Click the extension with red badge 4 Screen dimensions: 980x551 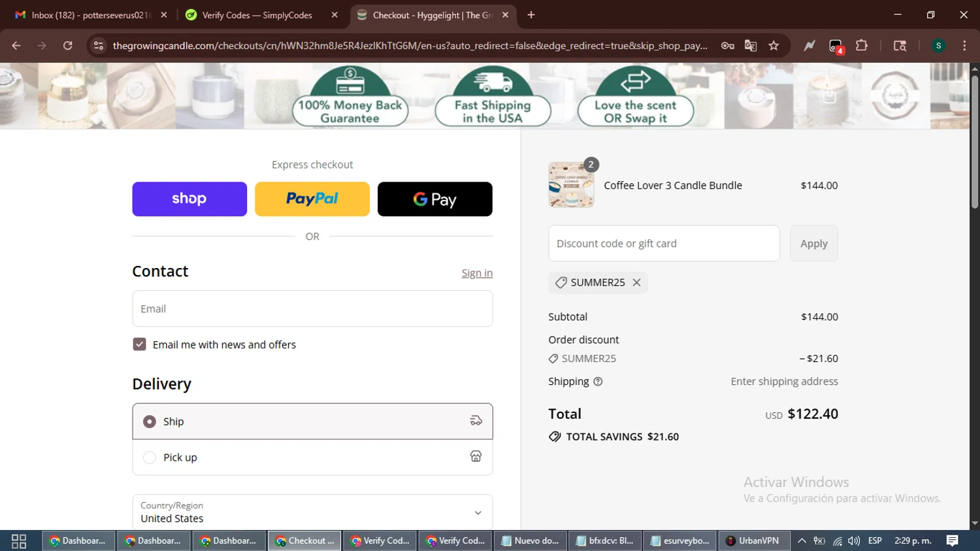point(836,46)
